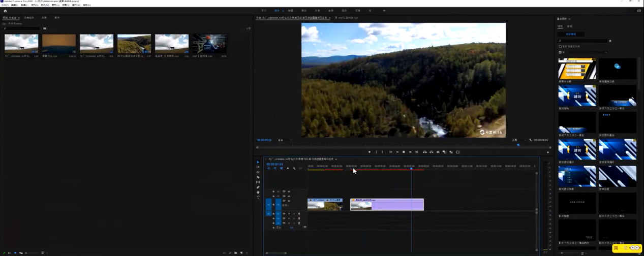The width and height of the screenshot is (644, 256).
Task: Click the 我的模板 button in Essential Graphics
Action: coord(571,35)
